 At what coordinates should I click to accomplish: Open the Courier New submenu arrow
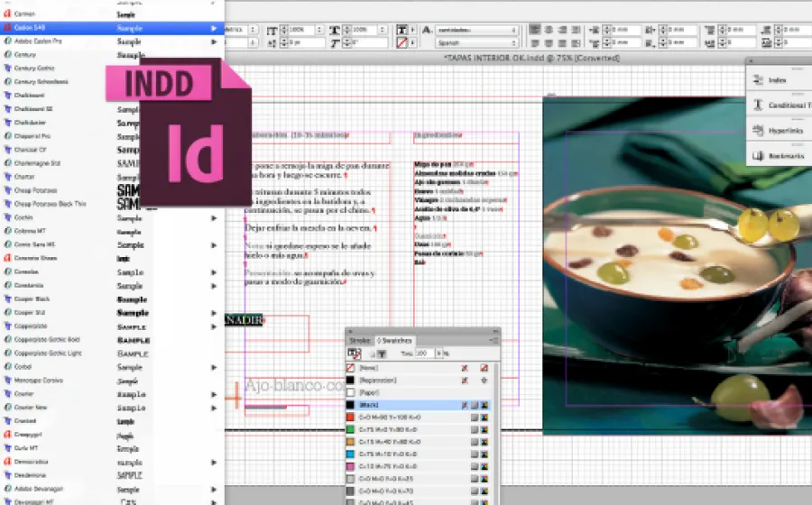point(214,408)
